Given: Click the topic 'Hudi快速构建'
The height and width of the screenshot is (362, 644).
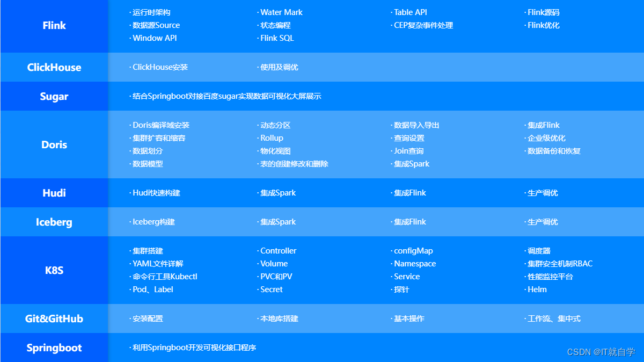Looking at the screenshot, I should coord(156,193).
